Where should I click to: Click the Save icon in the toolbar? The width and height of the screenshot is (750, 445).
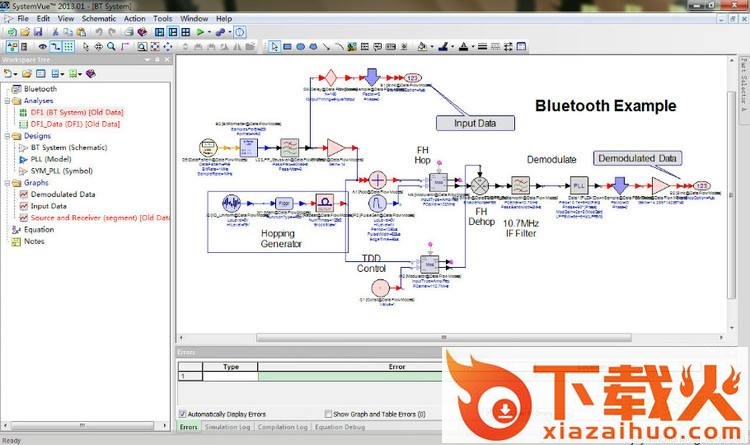coord(37,32)
